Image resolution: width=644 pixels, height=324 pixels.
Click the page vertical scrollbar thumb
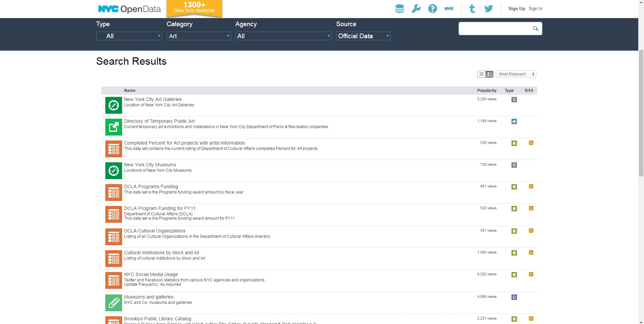point(641,113)
